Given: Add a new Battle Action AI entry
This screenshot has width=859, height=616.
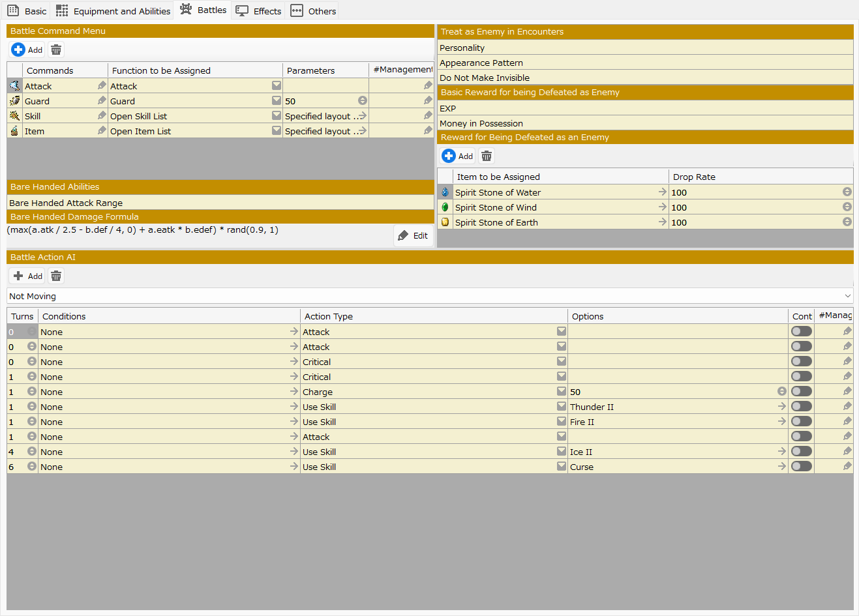Looking at the screenshot, I should point(27,276).
